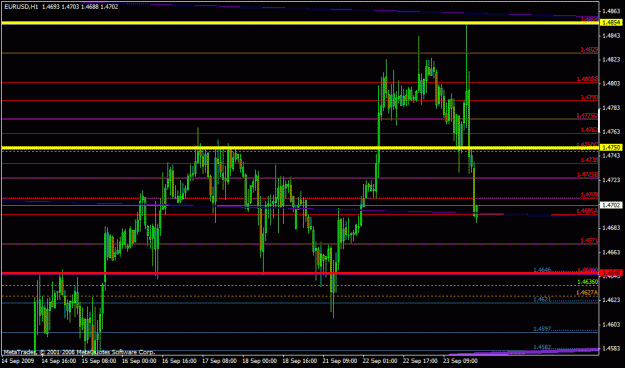Click the 17 Sep 08:00 time label
Viewport: 625px width, 368px height.
[219, 361]
